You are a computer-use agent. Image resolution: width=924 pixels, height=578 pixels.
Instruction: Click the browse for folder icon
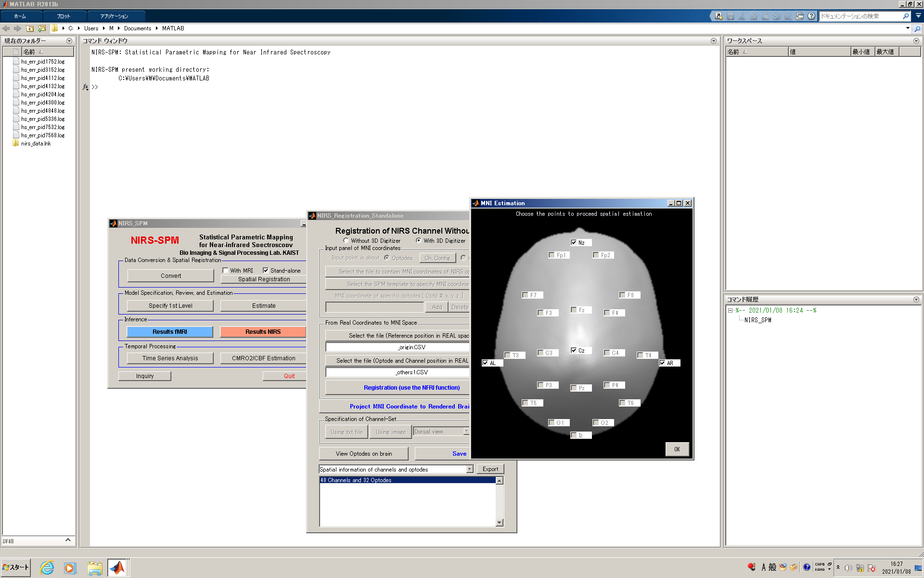pos(42,28)
